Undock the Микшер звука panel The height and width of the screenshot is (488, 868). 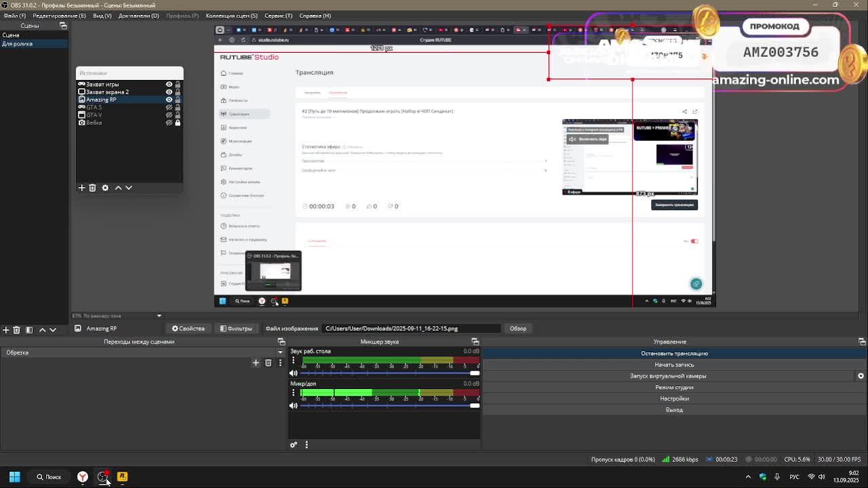pyautogui.click(x=475, y=342)
